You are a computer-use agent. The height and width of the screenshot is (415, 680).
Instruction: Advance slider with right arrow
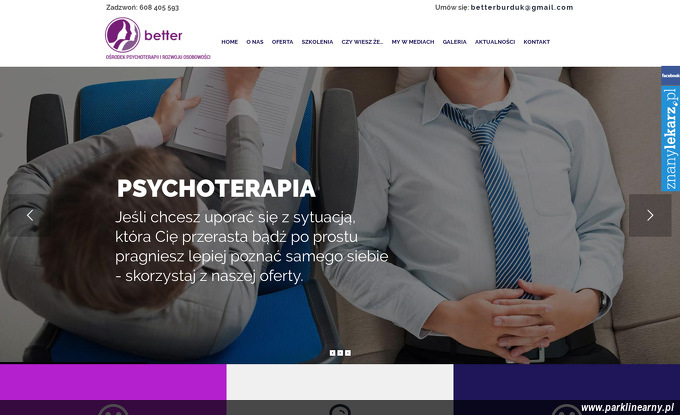650,215
